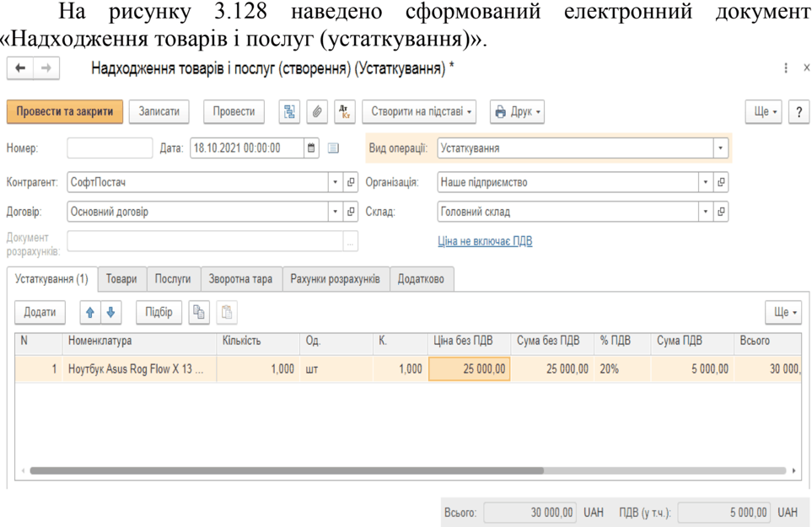The image size is (812, 527).
Task: Select the Ціна без ПДВ cell 25 000,00
Action: (x=469, y=369)
